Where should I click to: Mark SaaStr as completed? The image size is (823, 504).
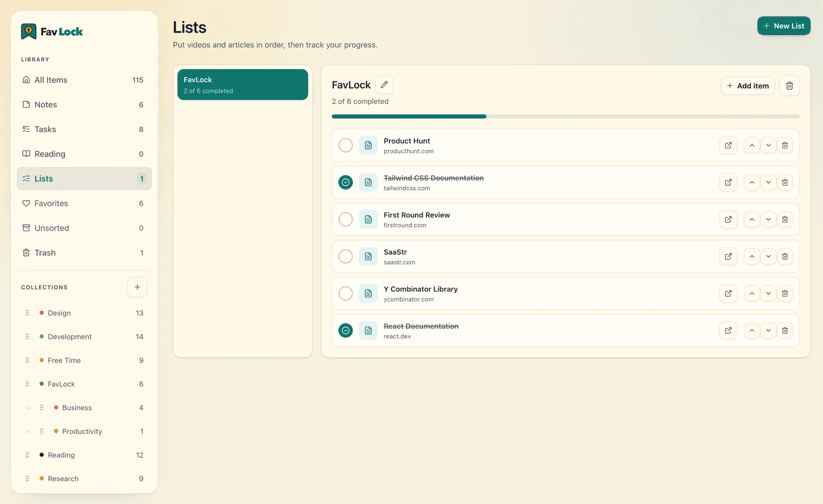346,256
